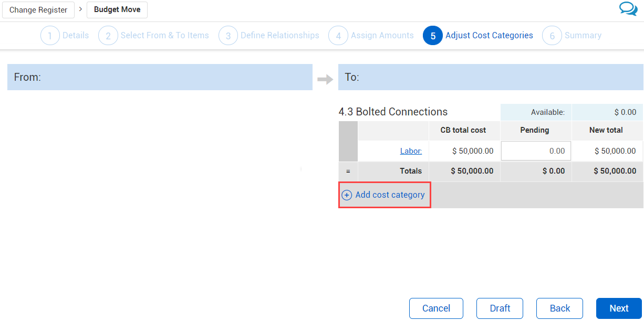Open the Summary step label
This screenshot has width=644, height=321.
(x=583, y=36)
